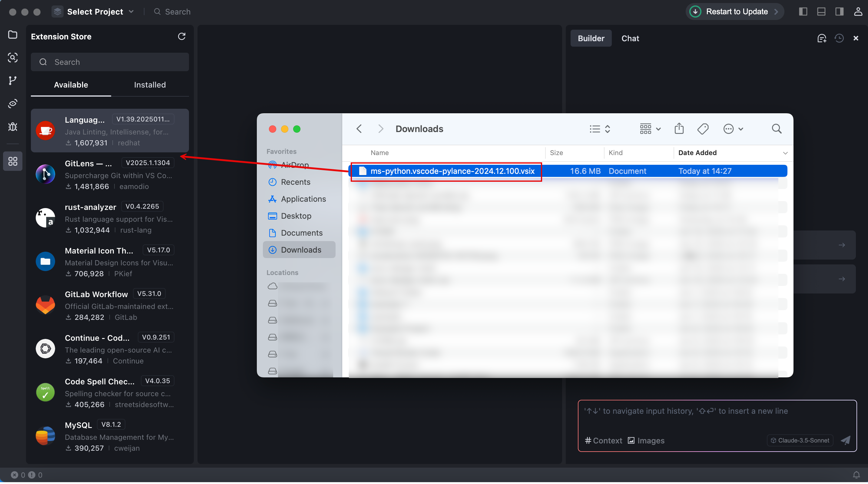This screenshot has width=868, height=484.
Task: Sort Finder by Date Added column
Action: click(x=697, y=153)
